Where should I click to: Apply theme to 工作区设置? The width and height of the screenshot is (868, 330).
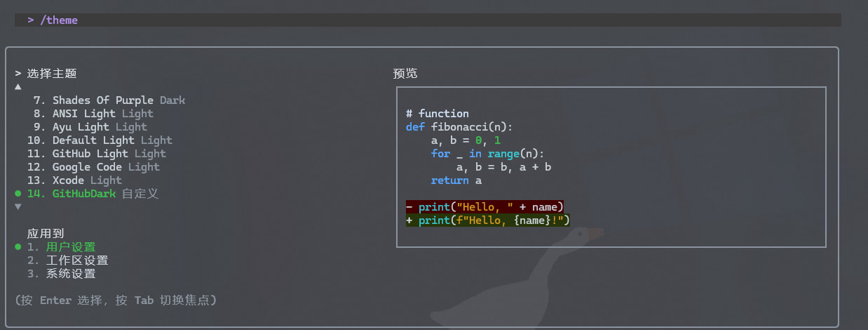[77, 260]
